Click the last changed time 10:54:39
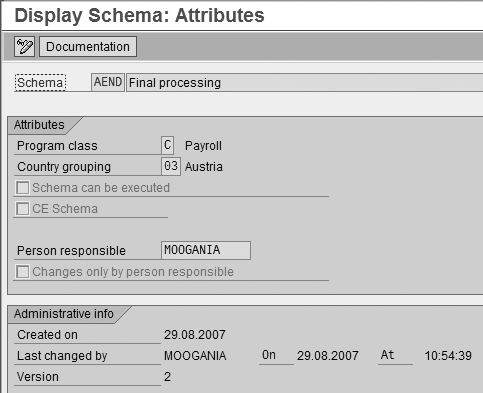Viewport: 483px width, 393px height. pyautogui.click(x=448, y=356)
